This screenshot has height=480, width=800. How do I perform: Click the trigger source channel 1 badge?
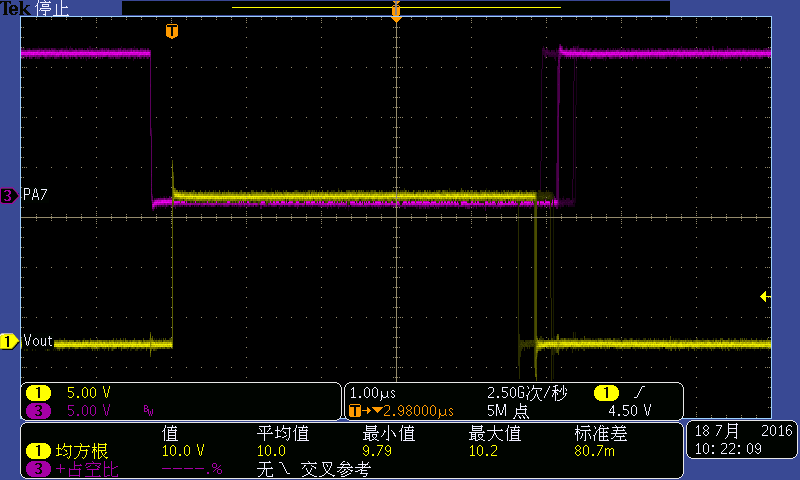606,393
